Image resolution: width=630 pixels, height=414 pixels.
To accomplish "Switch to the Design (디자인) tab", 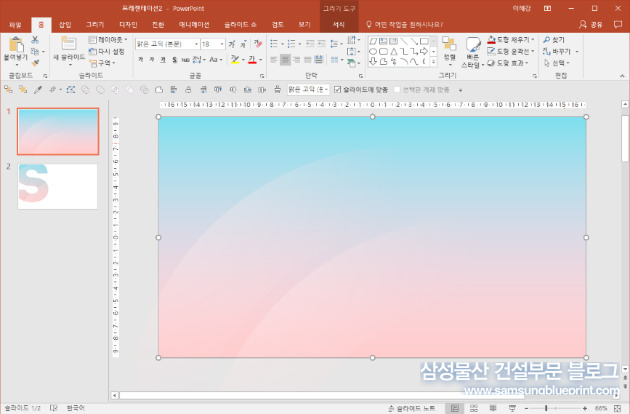I will click(129, 25).
